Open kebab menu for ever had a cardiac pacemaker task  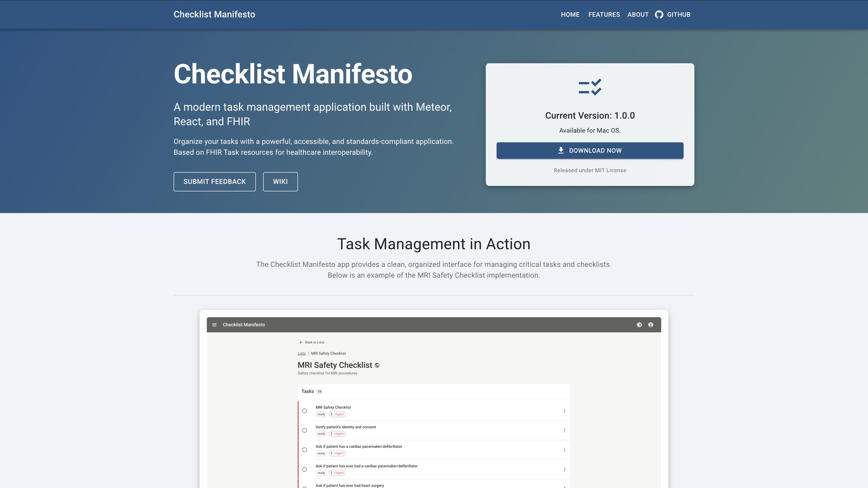pos(564,469)
